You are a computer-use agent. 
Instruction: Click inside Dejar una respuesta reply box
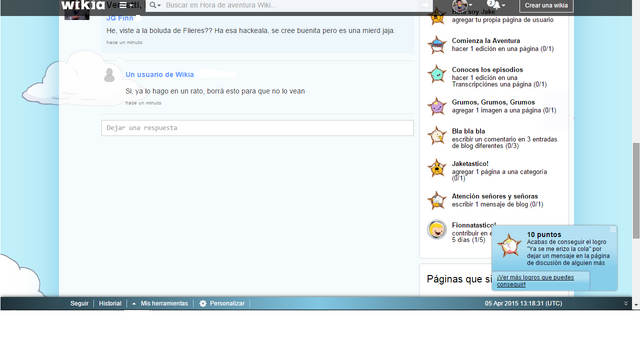point(258,128)
